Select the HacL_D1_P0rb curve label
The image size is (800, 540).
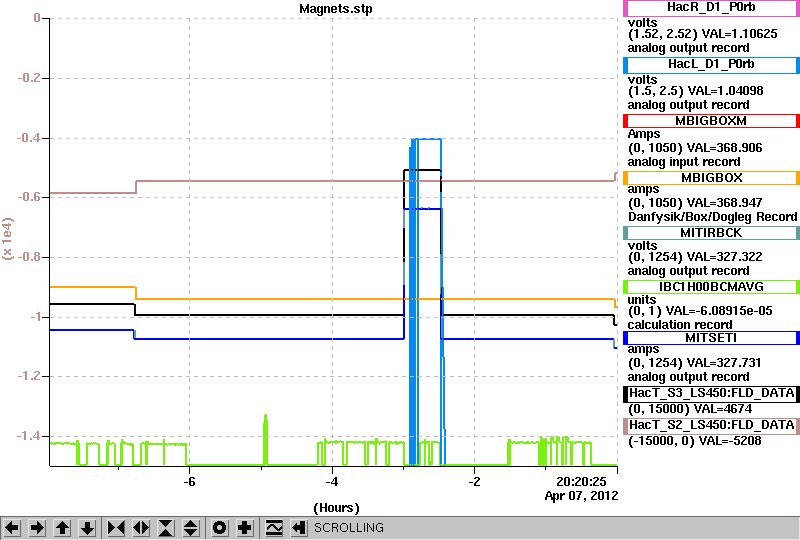[x=711, y=65]
